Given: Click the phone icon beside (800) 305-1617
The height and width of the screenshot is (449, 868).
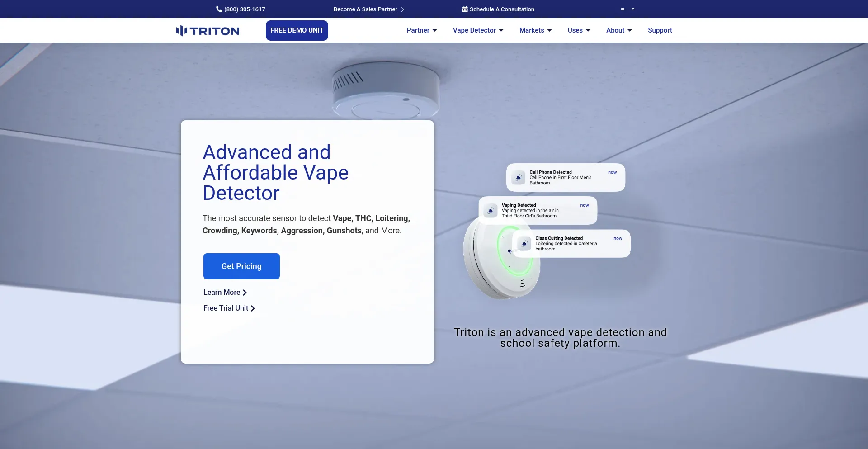Looking at the screenshot, I should click(x=219, y=9).
